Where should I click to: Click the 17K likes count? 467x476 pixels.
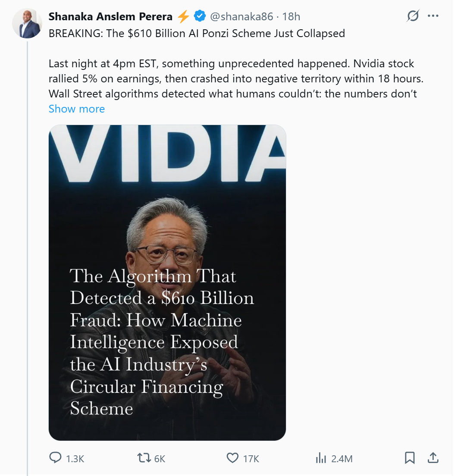[251, 459]
